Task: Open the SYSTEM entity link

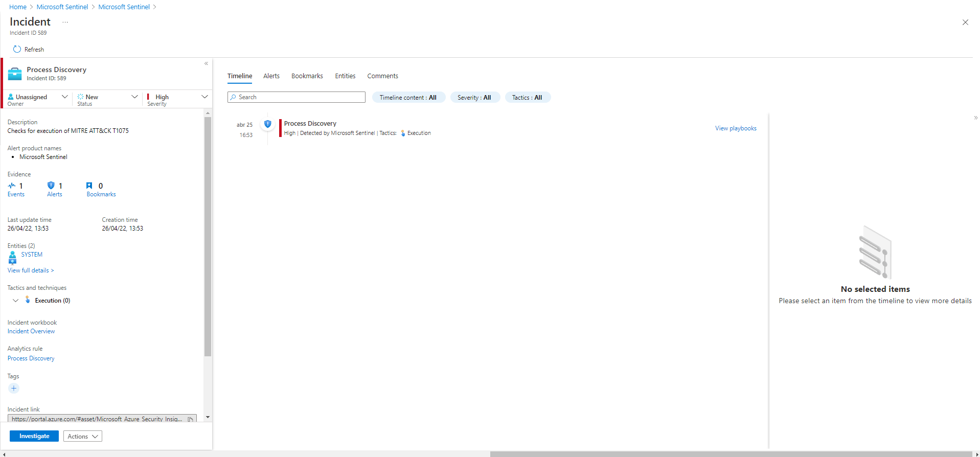Action: [x=32, y=255]
